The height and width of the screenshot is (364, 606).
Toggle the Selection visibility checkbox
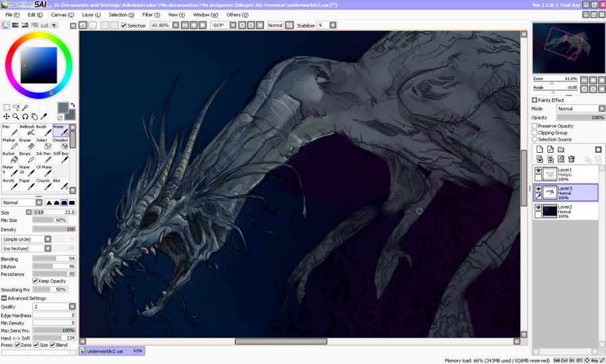124,26
